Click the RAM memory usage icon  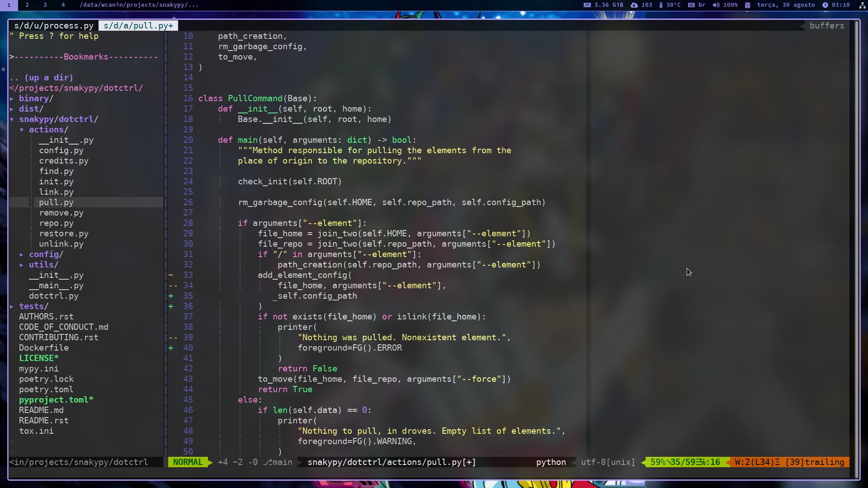[587, 5]
